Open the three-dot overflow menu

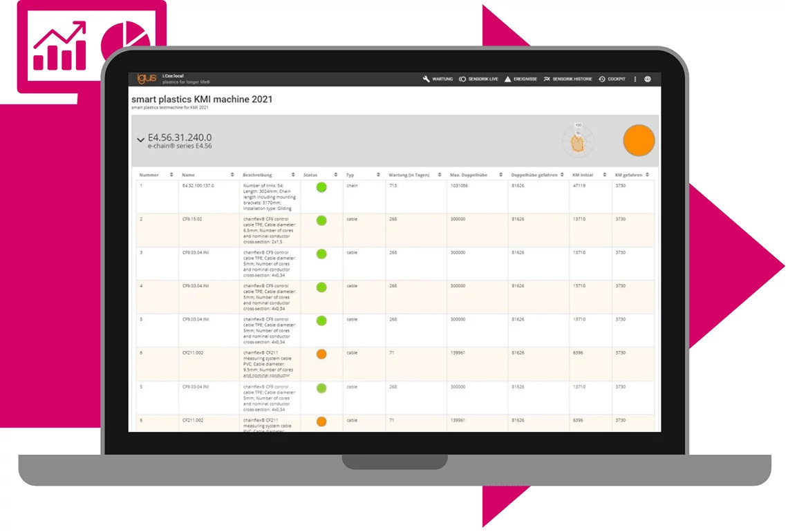pos(635,79)
